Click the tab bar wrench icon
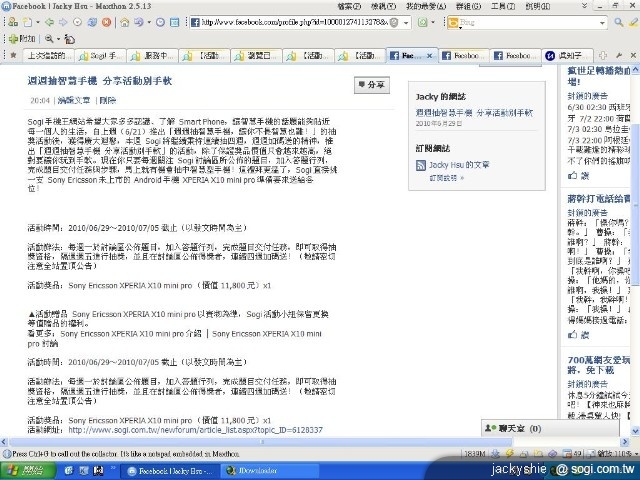This screenshot has width=640, height=480. pyautogui.click(x=619, y=55)
